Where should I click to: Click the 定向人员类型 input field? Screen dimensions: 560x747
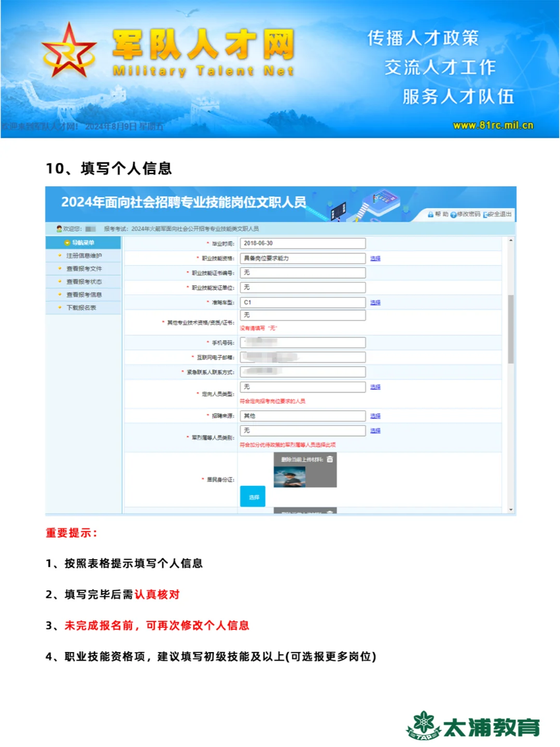(x=303, y=387)
